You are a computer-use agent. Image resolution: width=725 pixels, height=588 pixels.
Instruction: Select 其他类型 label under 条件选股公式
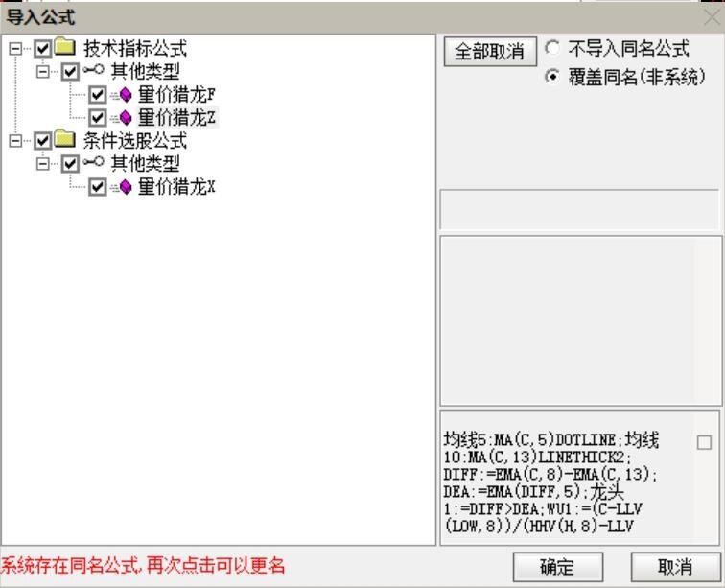click(145, 164)
